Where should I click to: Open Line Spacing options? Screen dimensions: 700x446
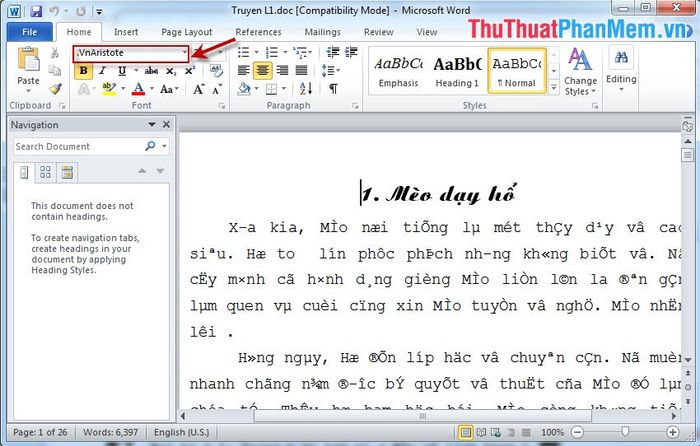pos(330,70)
